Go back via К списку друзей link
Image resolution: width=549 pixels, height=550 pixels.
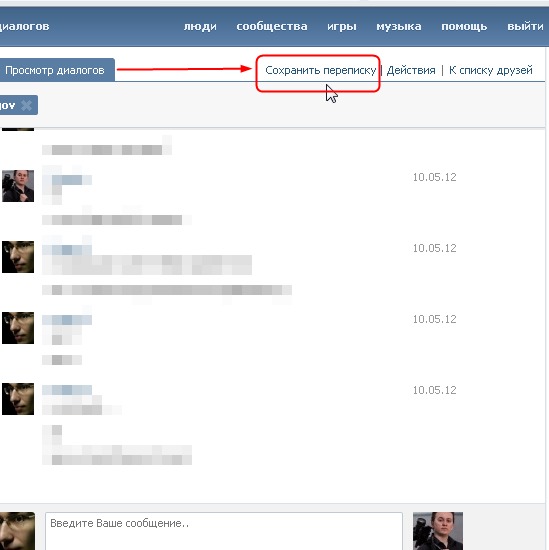coord(490,70)
